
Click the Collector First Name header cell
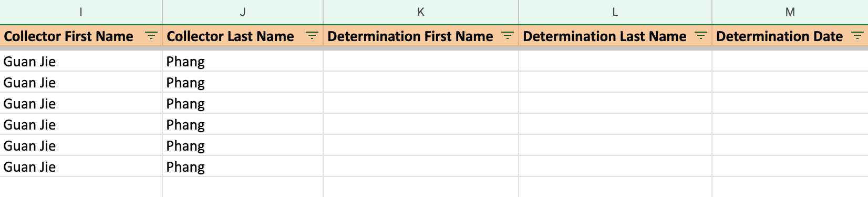point(81,36)
